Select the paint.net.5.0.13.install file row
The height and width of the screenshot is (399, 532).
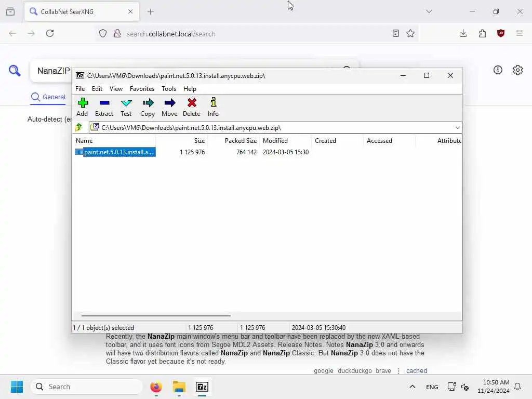pyautogui.click(x=115, y=152)
